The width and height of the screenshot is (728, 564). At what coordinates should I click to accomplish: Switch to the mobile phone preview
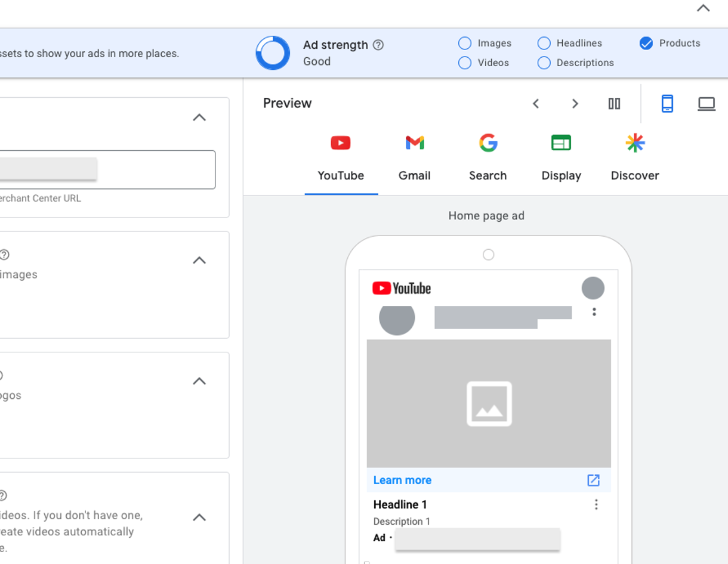(667, 104)
